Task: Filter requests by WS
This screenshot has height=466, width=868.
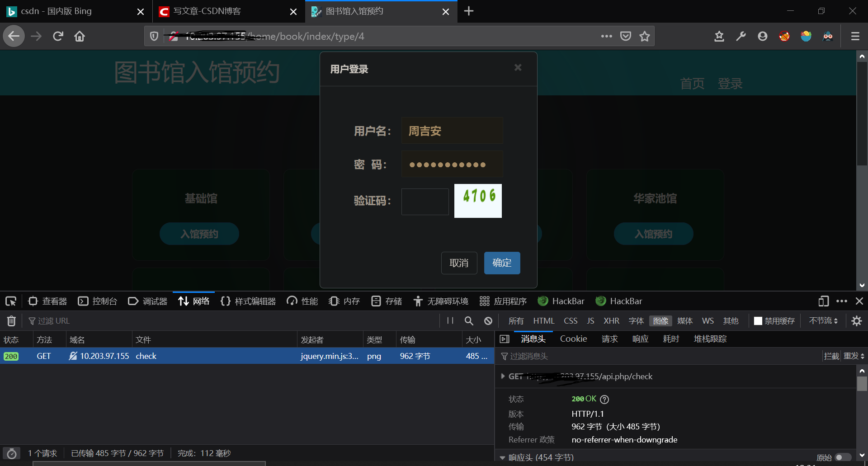Action: click(x=708, y=321)
